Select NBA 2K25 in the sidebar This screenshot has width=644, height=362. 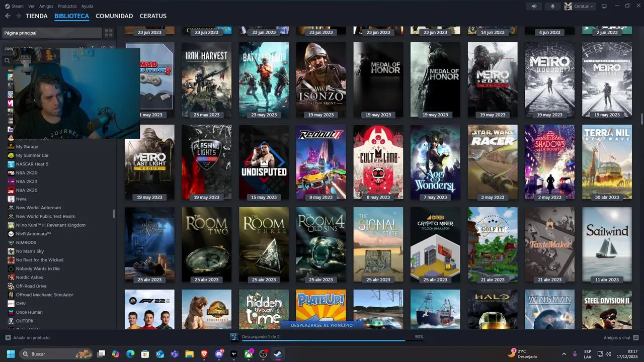(x=27, y=190)
